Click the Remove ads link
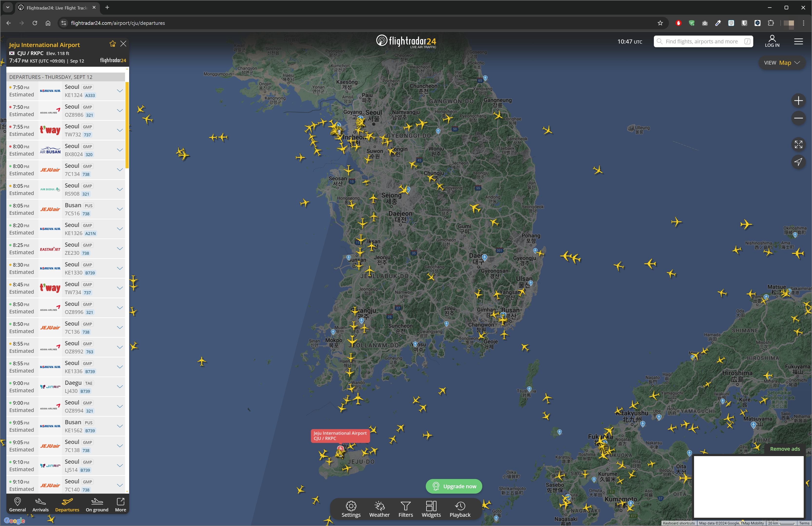Screen dimensions: 812x526 pyautogui.click(x=784, y=449)
